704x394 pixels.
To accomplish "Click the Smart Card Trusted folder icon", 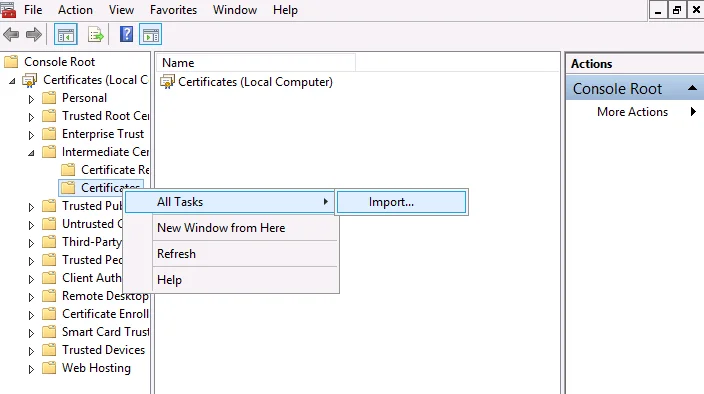I will pos(49,332).
